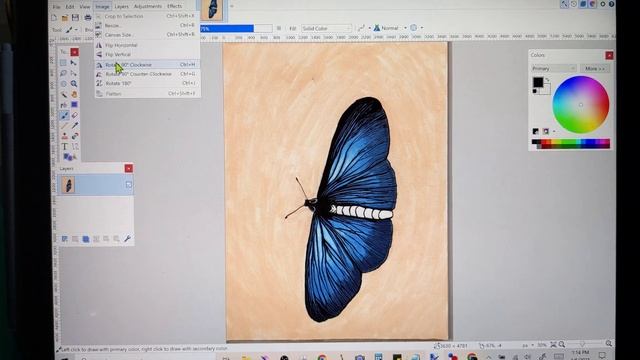Open the px units dropdown in status bar
Image resolution: width=640 pixels, height=360 pixels.
point(527,345)
